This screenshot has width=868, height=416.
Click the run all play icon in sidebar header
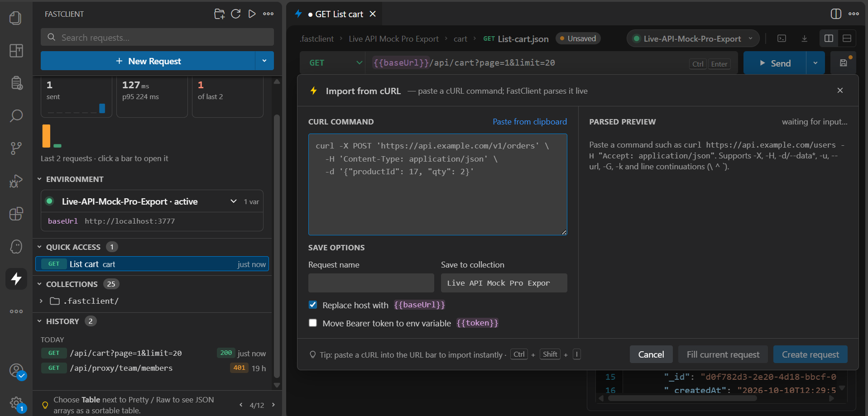(x=252, y=14)
